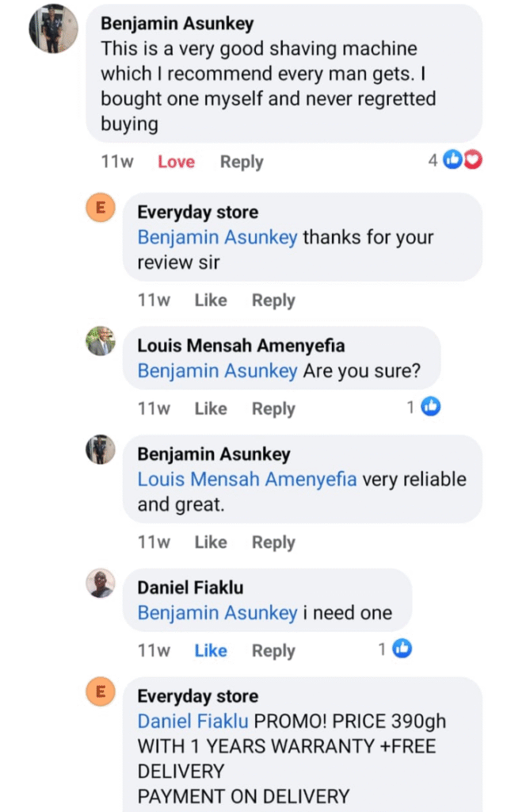
Task: Like the 'very reliable and great' reply
Action: pyautogui.click(x=211, y=542)
